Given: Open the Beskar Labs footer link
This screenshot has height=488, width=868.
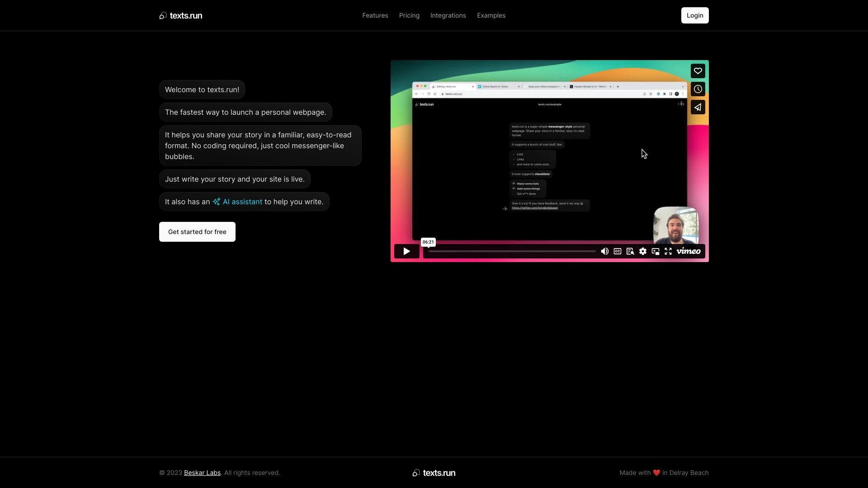Looking at the screenshot, I should click(x=202, y=472).
